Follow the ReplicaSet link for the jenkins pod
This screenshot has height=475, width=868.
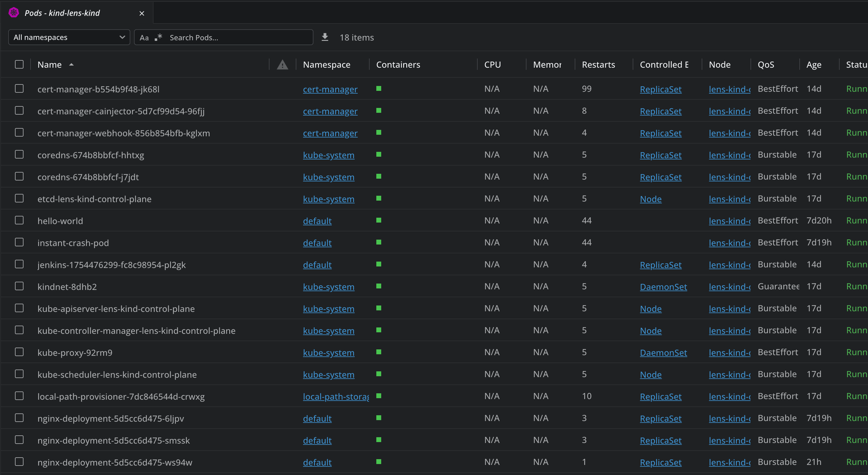tap(660, 265)
